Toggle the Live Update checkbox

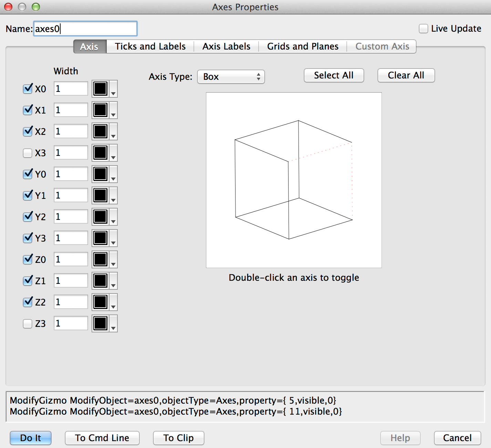(424, 29)
